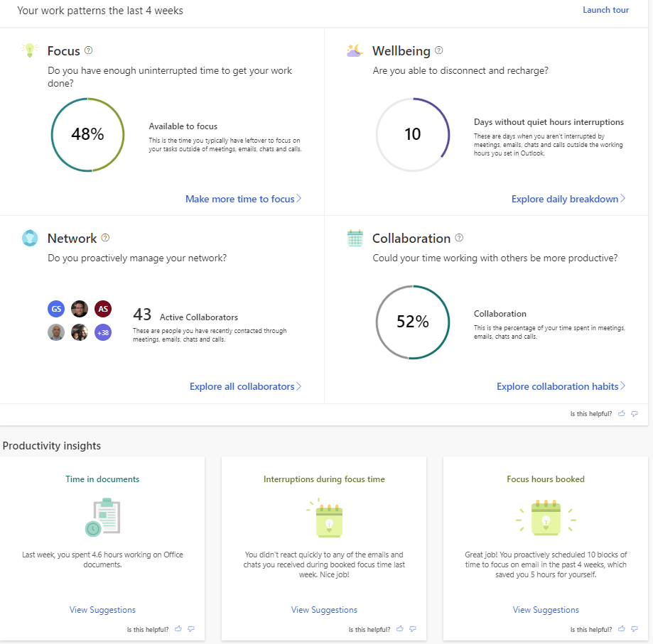Open Make more time to focus
Screen dimensions: 653x644
click(x=243, y=199)
